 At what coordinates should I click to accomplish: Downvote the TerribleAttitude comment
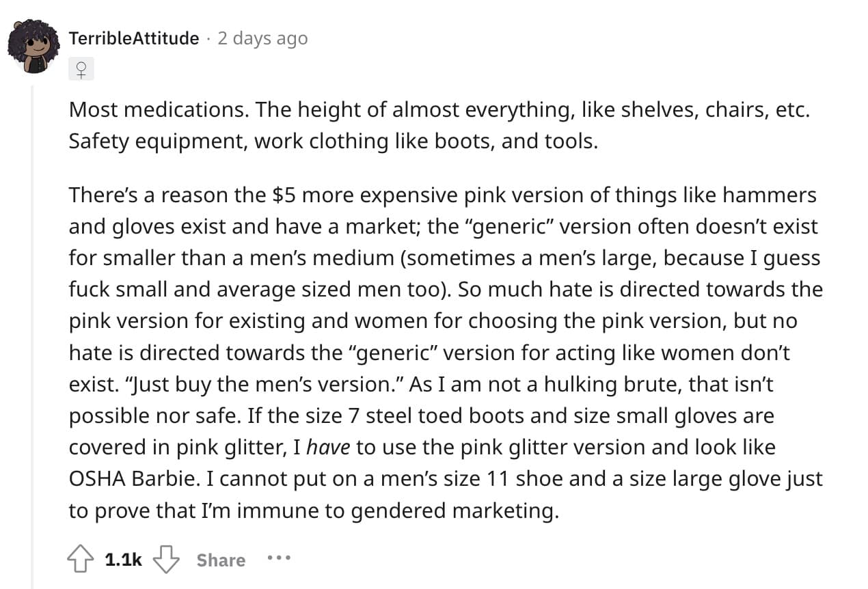click(x=165, y=560)
